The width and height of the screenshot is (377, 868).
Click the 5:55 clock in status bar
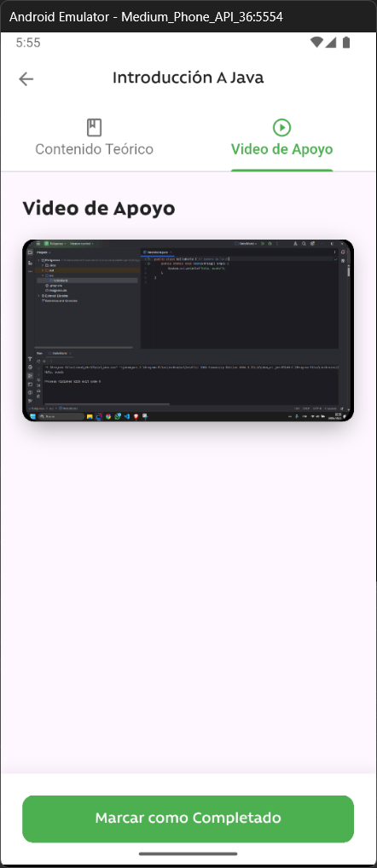pyautogui.click(x=27, y=43)
